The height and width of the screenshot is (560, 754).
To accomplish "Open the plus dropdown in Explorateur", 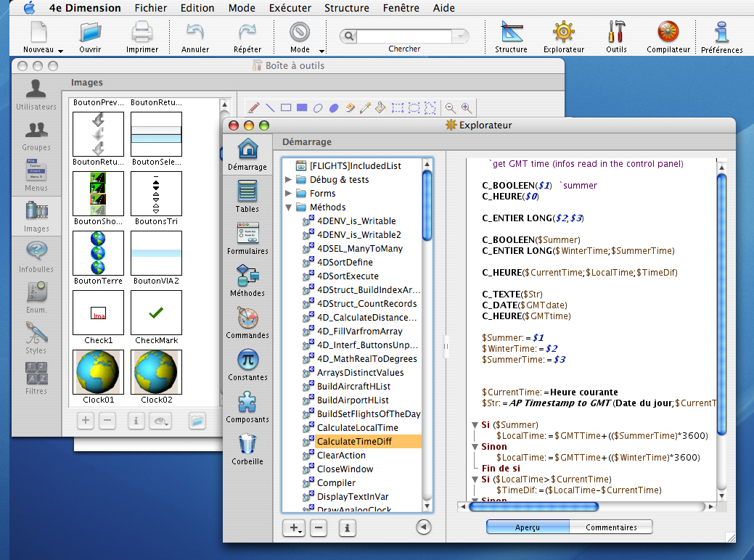I will (294, 528).
